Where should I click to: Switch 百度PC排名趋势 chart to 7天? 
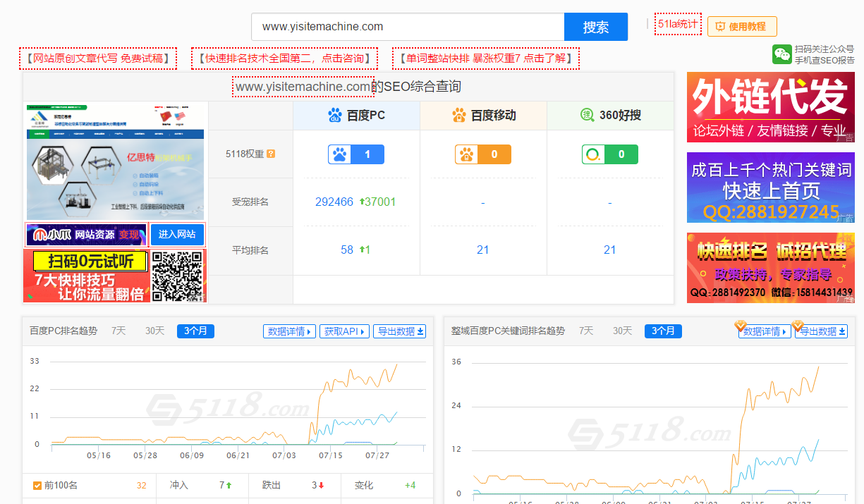click(118, 331)
